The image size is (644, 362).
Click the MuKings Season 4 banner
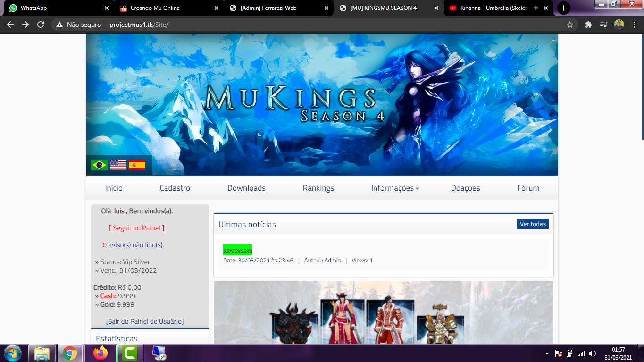point(322,105)
